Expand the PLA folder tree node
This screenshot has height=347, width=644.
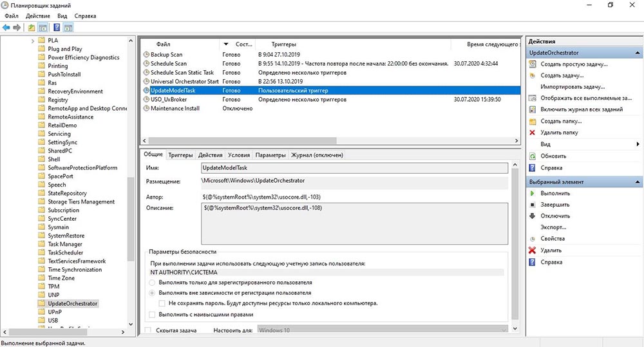pyautogui.click(x=33, y=41)
